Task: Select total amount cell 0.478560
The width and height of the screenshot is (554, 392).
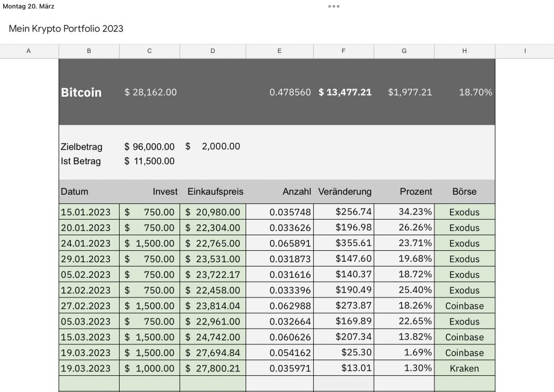Action: (x=280, y=92)
